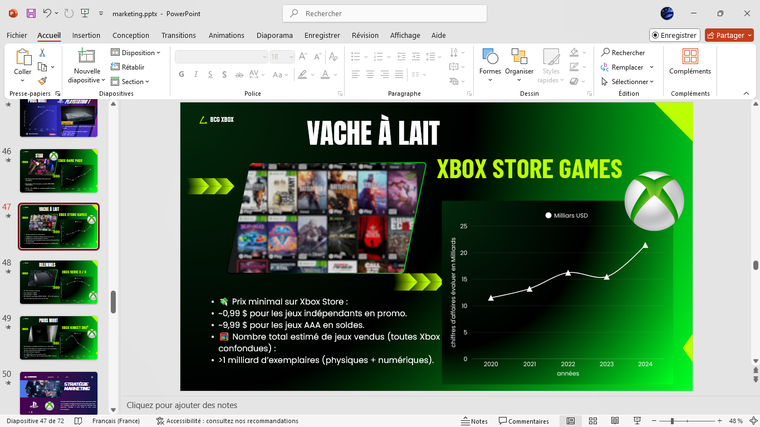Click the zoom slider handle
Viewport: 760px width, 427px height.
[x=672, y=421]
